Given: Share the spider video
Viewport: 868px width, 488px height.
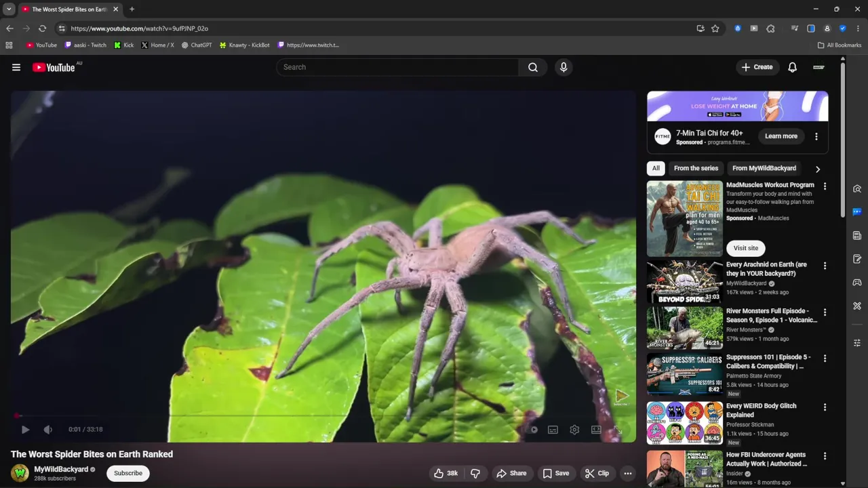Looking at the screenshot, I should point(511,473).
